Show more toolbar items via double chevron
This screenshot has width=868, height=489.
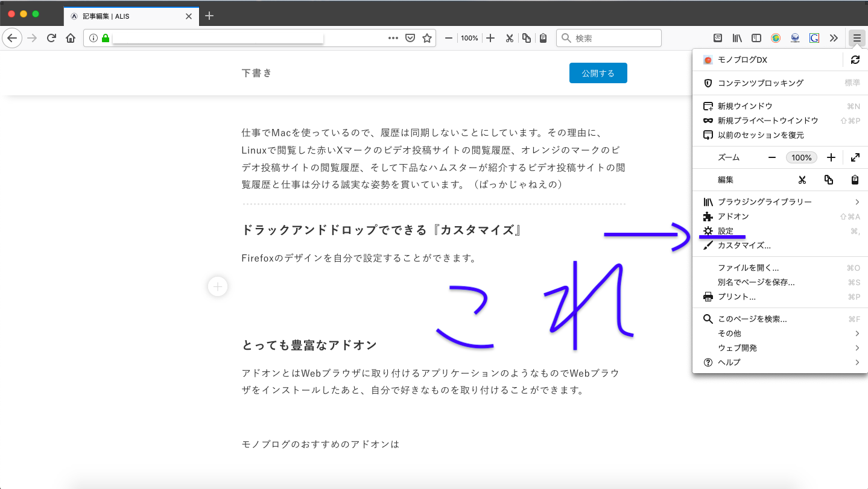pos(834,38)
